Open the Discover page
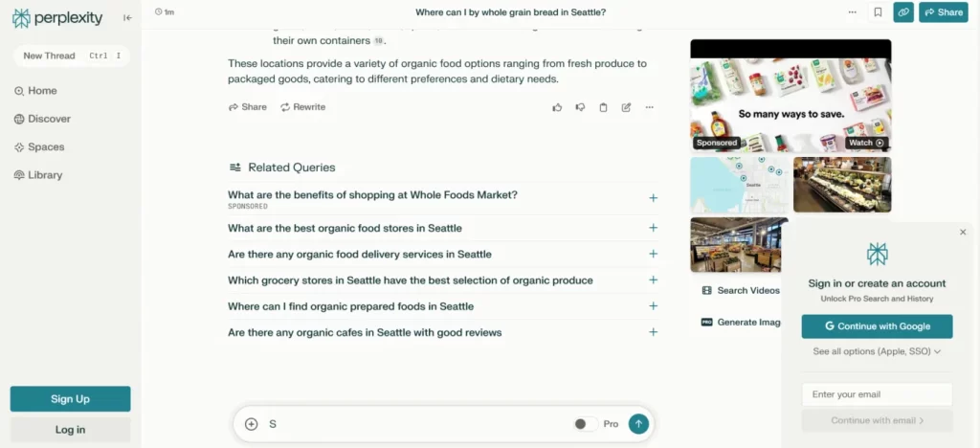 [x=48, y=119]
